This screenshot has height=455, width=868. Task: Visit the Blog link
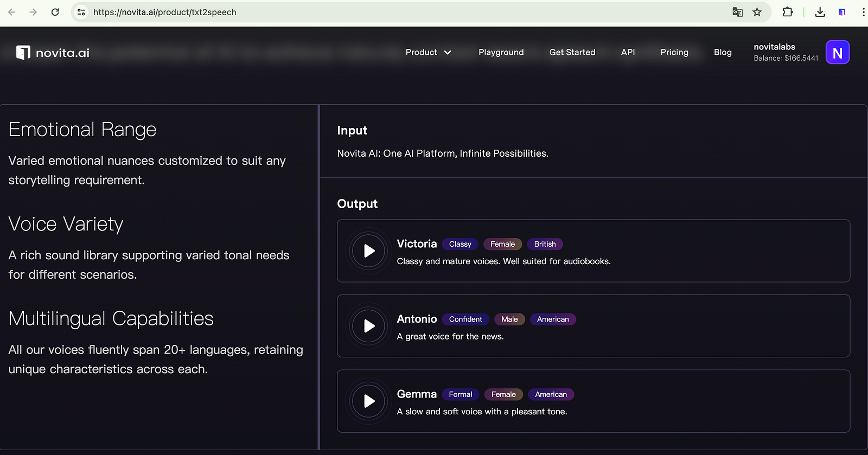[x=723, y=53]
